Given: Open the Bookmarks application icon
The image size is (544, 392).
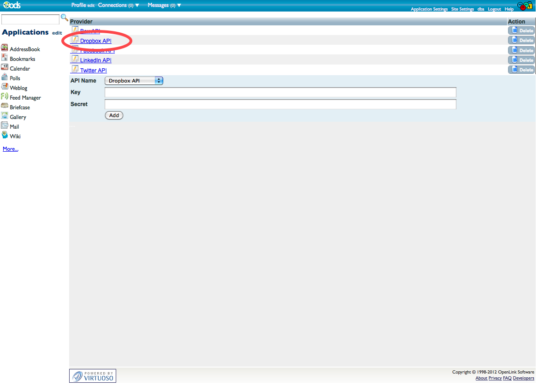Looking at the screenshot, I should tap(5, 58).
